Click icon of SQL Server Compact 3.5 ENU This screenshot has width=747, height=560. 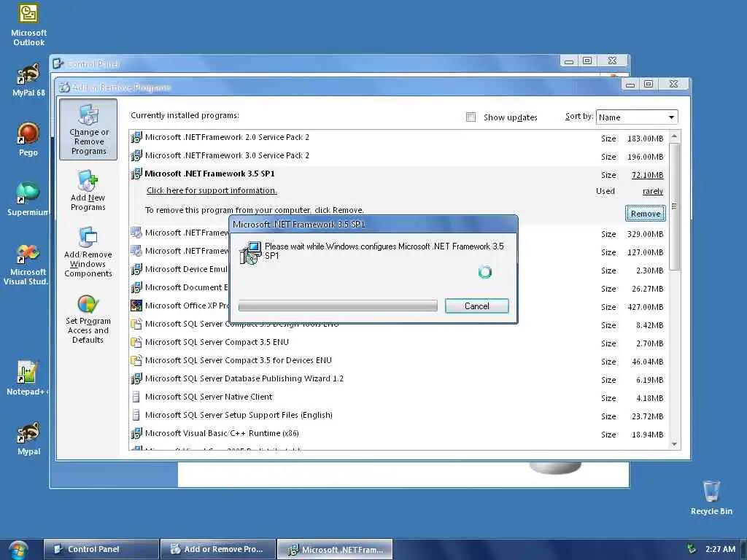136,342
